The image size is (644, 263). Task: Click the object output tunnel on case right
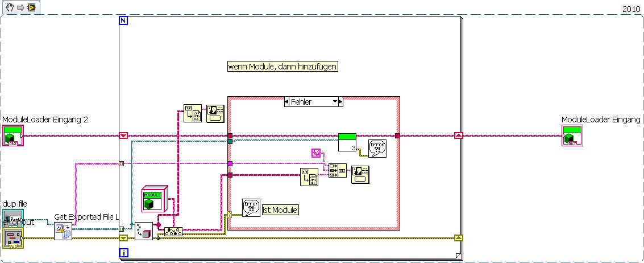pyautogui.click(x=397, y=135)
